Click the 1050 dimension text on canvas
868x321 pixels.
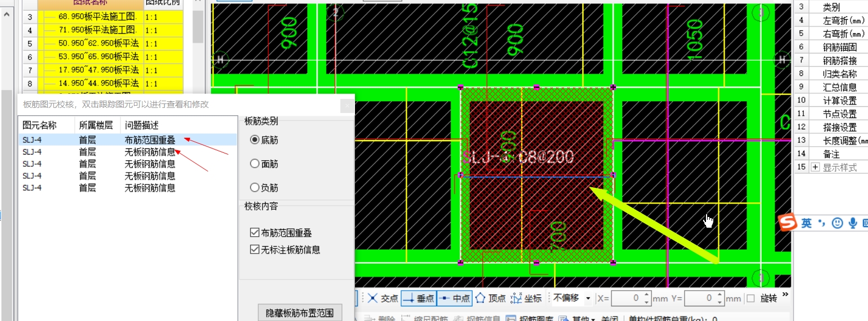click(695, 39)
